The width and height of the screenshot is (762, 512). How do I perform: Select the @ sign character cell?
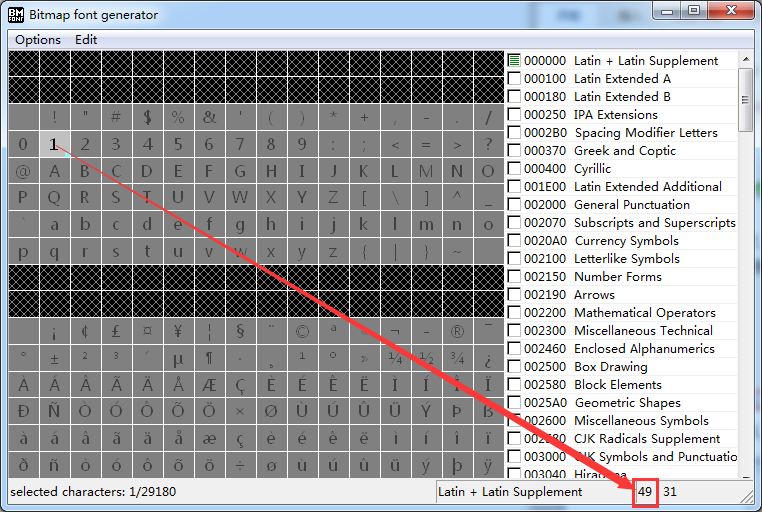(23, 171)
